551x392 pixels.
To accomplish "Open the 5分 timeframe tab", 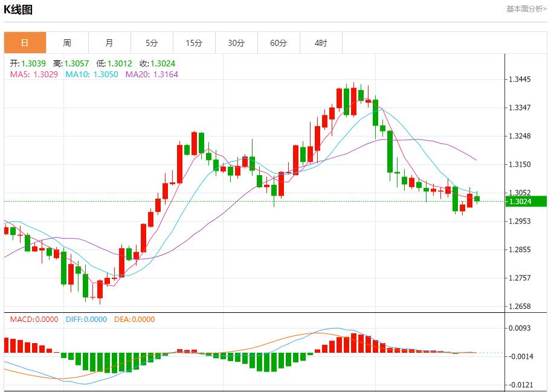I will pos(152,43).
